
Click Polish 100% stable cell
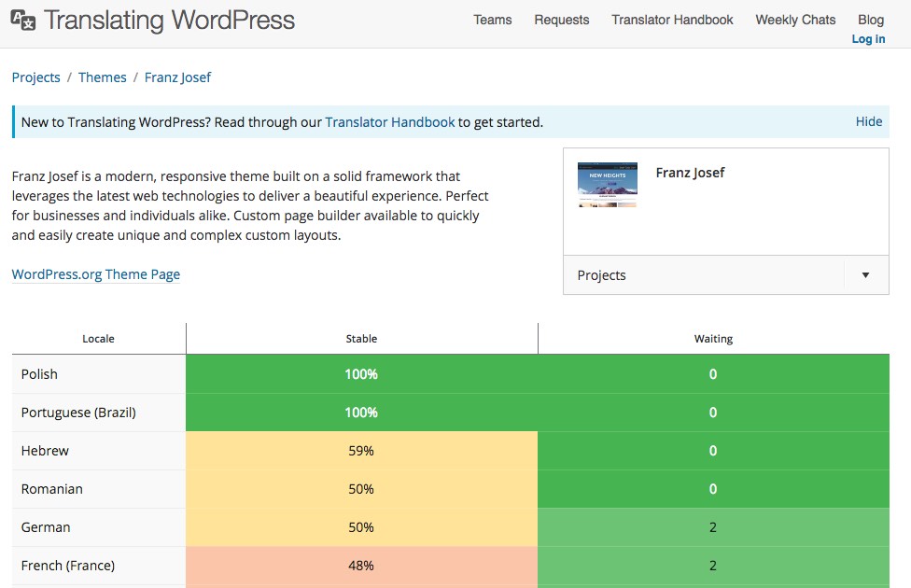point(361,374)
